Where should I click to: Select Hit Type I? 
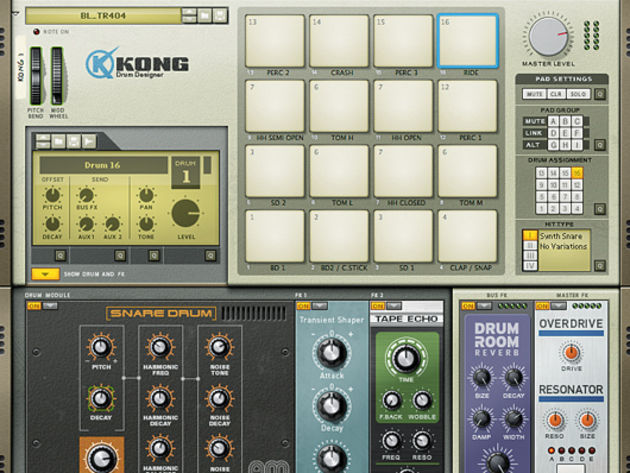coord(530,235)
